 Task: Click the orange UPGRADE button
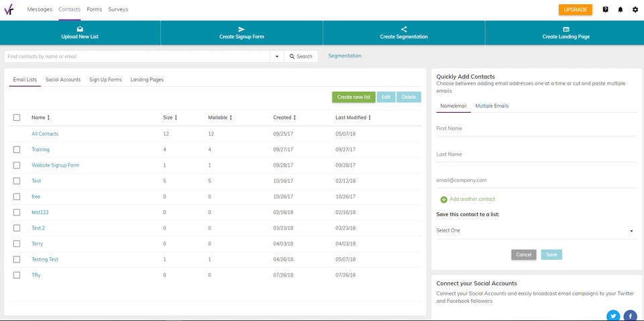point(575,9)
